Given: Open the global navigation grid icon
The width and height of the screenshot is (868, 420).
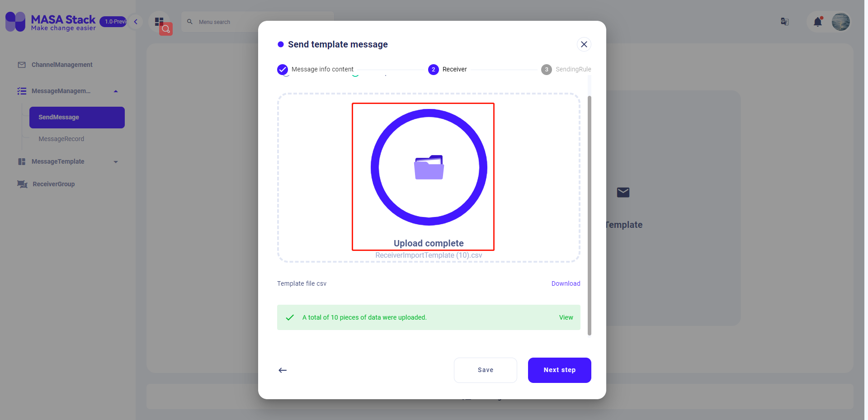Looking at the screenshot, I should point(159,21).
